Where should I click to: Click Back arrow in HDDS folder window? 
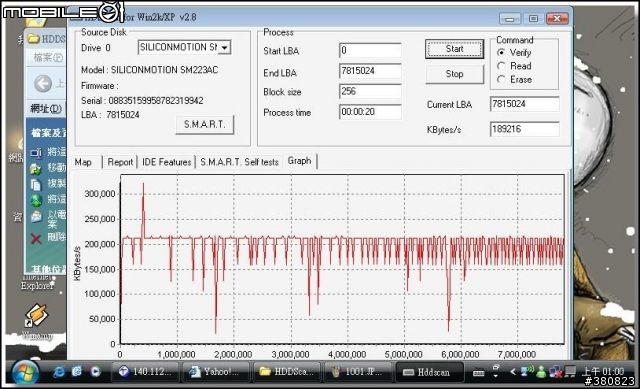pos(43,84)
